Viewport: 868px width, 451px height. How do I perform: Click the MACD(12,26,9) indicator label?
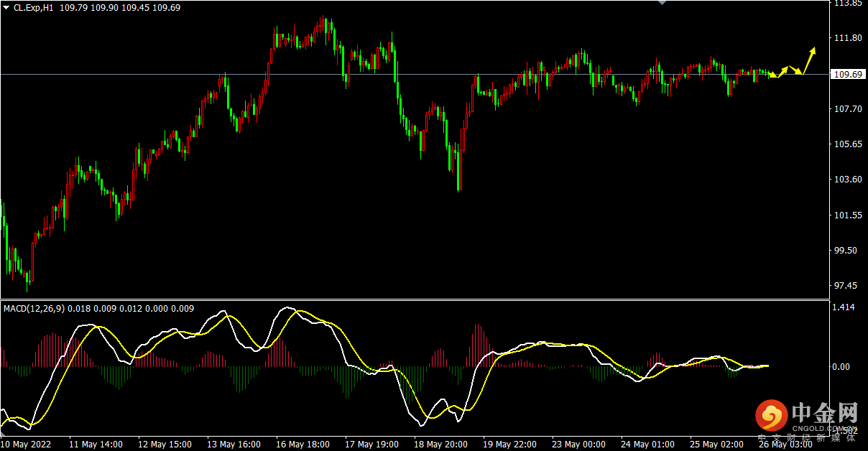click(x=34, y=309)
